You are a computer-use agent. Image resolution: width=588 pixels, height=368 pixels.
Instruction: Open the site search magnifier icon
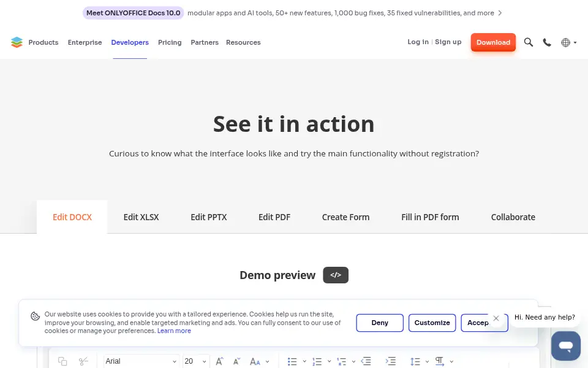[x=529, y=42]
